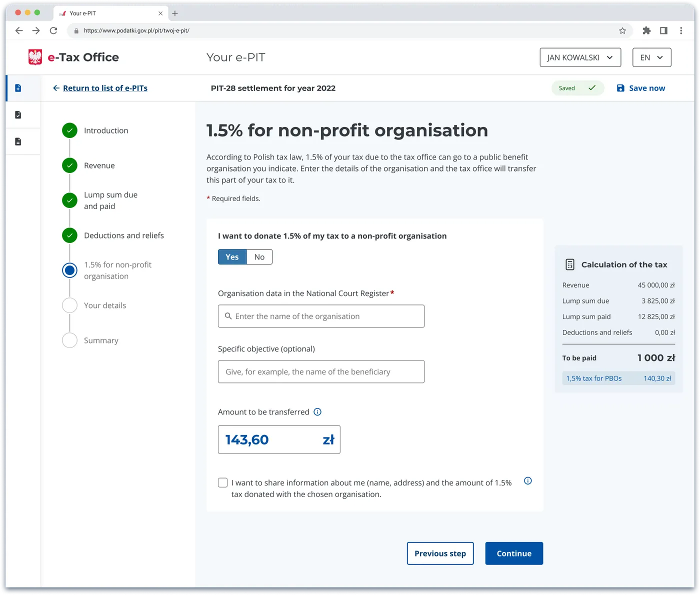The image size is (700, 595).
Task: Click the Continue button
Action: coord(514,553)
